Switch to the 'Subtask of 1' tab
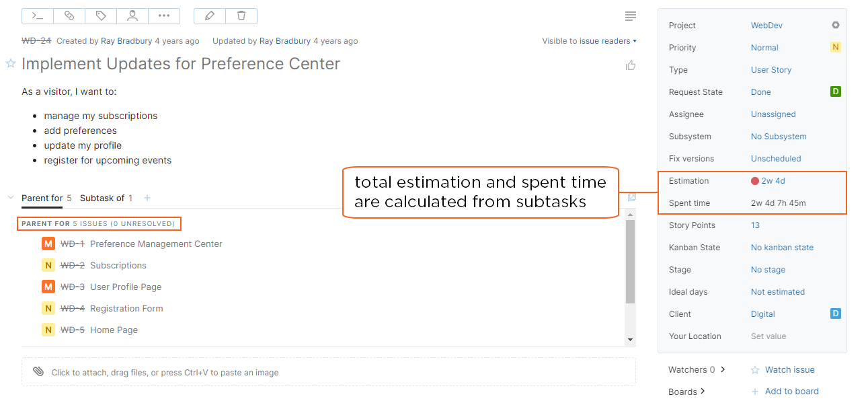The width and height of the screenshot is (868, 405). 106,198
